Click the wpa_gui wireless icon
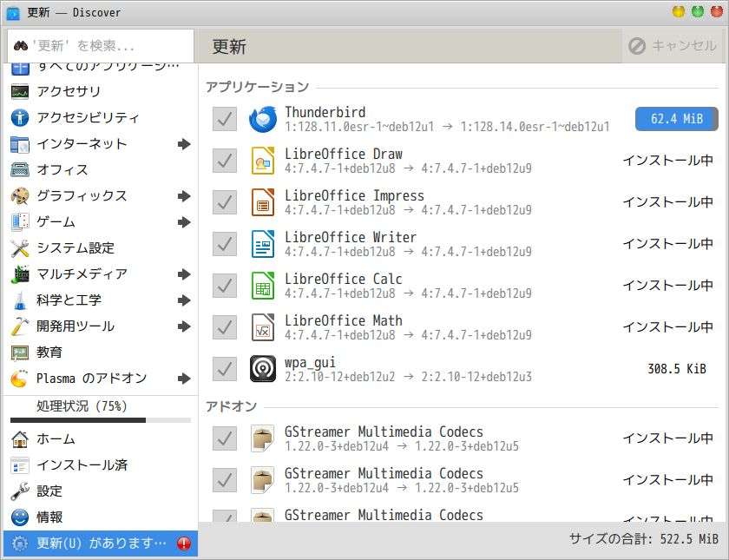This screenshot has height=560, width=729. coord(263,369)
